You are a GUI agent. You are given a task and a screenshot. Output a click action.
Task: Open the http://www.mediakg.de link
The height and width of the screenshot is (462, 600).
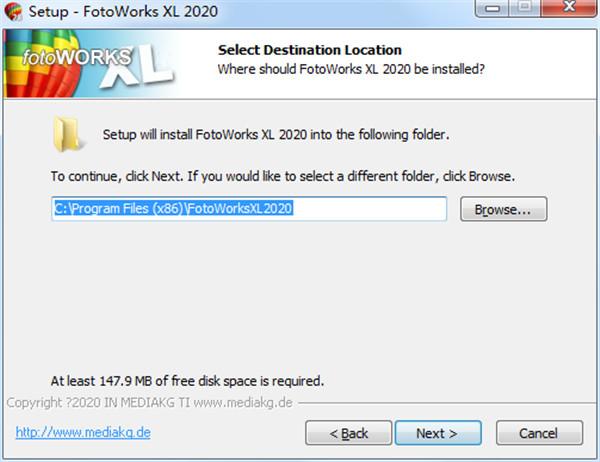(83, 433)
